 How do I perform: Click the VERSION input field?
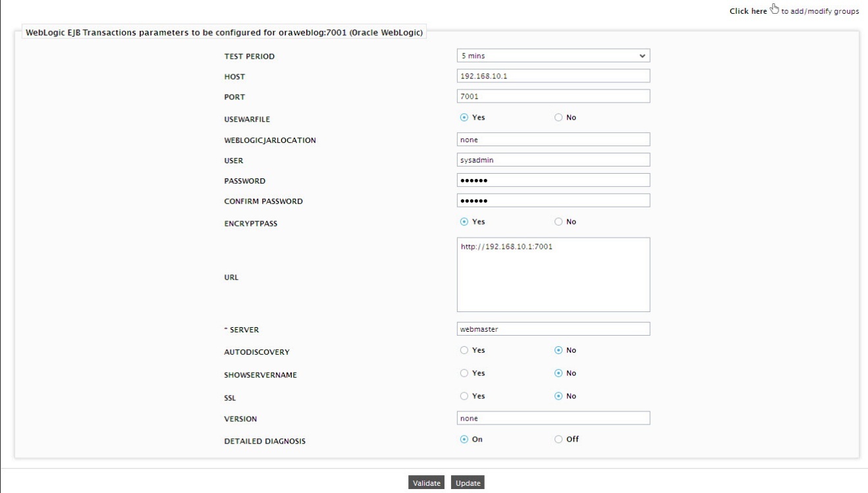pos(553,418)
